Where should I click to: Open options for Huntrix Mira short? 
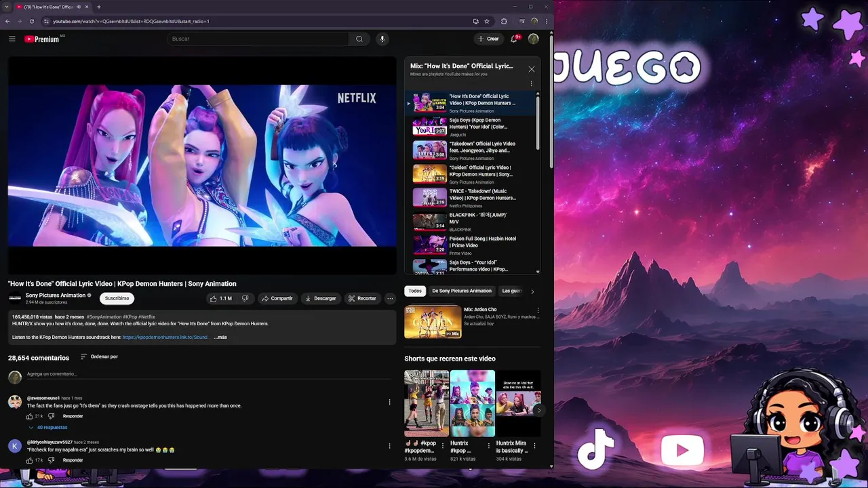[x=534, y=446]
